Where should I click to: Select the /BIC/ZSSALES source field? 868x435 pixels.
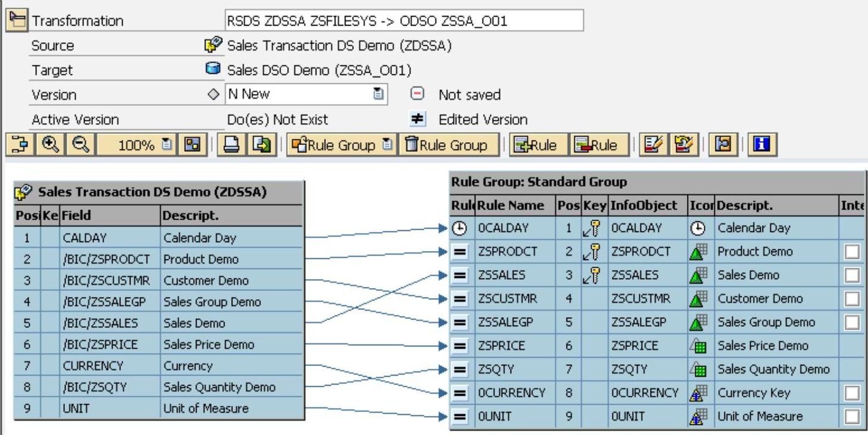[x=110, y=323]
